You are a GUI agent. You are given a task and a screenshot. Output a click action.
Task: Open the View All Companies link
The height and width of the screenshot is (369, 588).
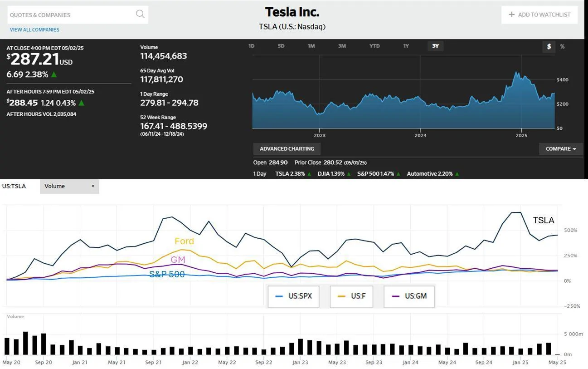[34, 30]
